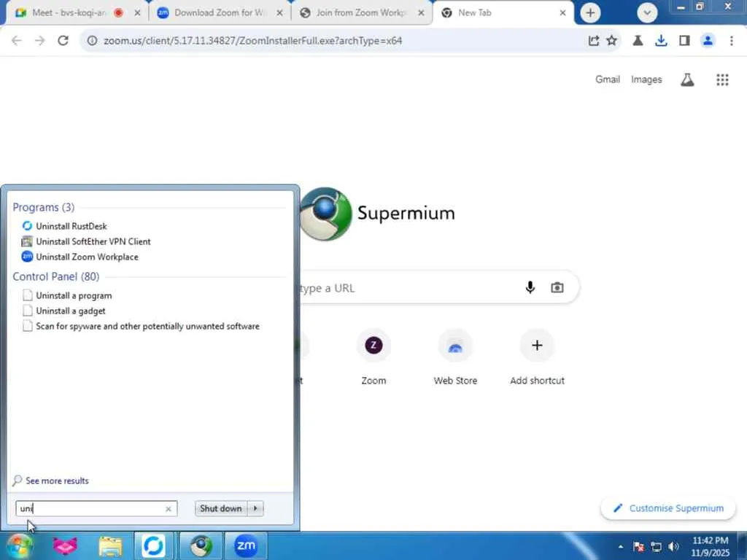Screen dimensions: 747x560
Task: View site information icon in address bar
Action: tap(92, 41)
